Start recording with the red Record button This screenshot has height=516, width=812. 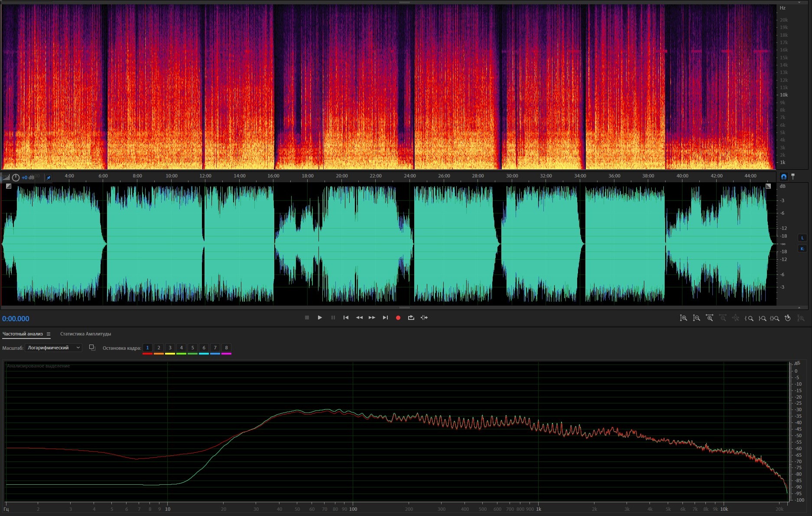click(398, 318)
